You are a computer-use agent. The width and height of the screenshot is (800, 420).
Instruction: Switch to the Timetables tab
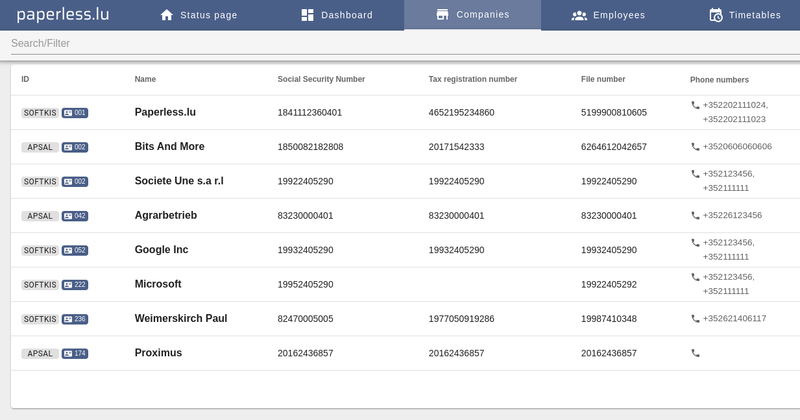click(x=745, y=15)
